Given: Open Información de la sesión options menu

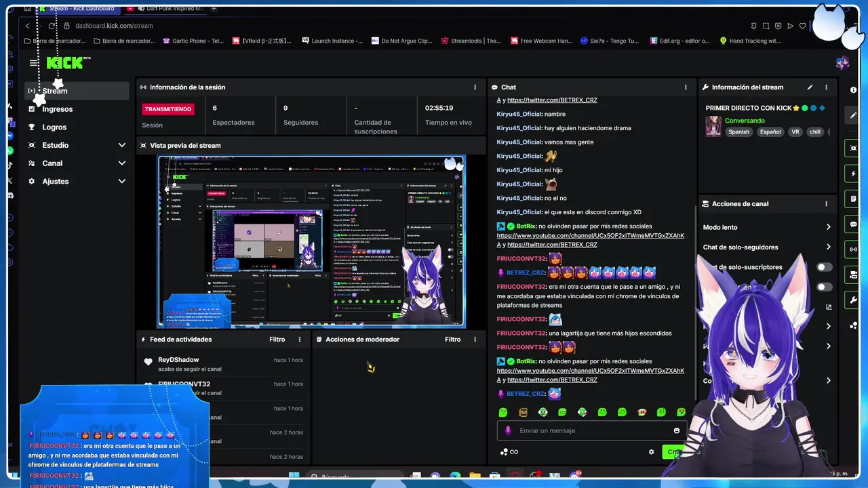Looking at the screenshot, I should [475, 87].
